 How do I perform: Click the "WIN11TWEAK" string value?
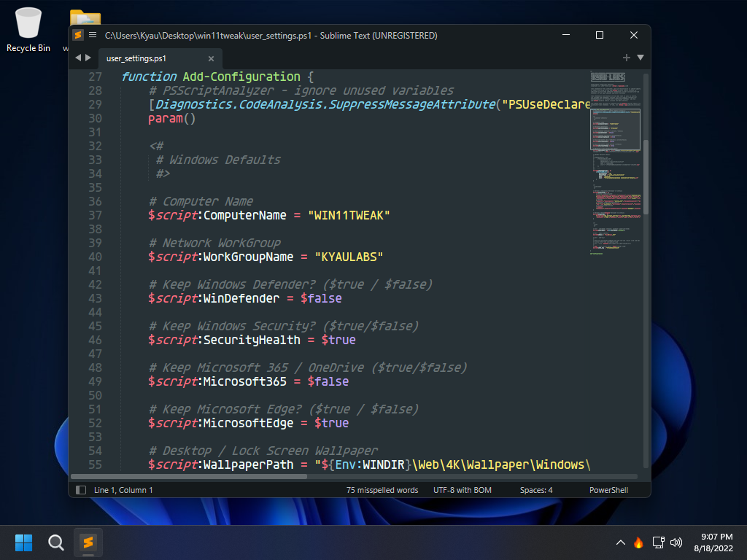point(349,215)
